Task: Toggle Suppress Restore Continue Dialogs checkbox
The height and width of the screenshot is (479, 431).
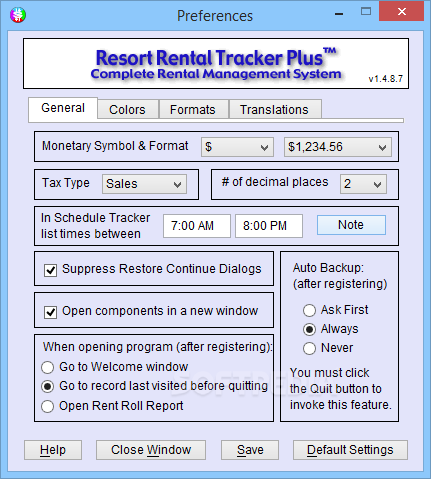Action: tap(51, 270)
